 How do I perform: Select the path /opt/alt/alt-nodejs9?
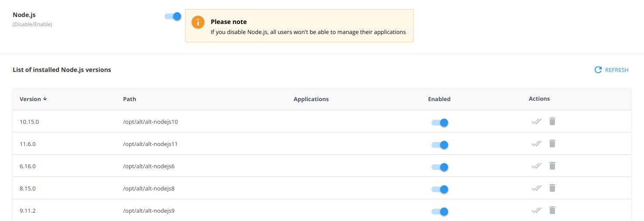pos(149,211)
